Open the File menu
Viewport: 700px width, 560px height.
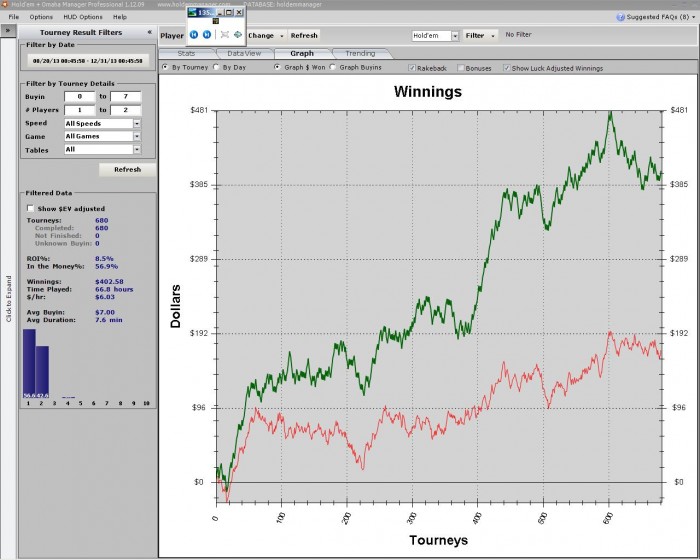13,17
